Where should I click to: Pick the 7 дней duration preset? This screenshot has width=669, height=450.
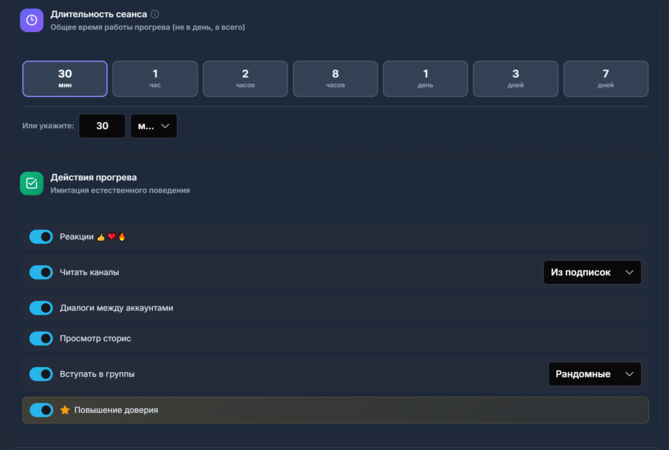(605, 79)
